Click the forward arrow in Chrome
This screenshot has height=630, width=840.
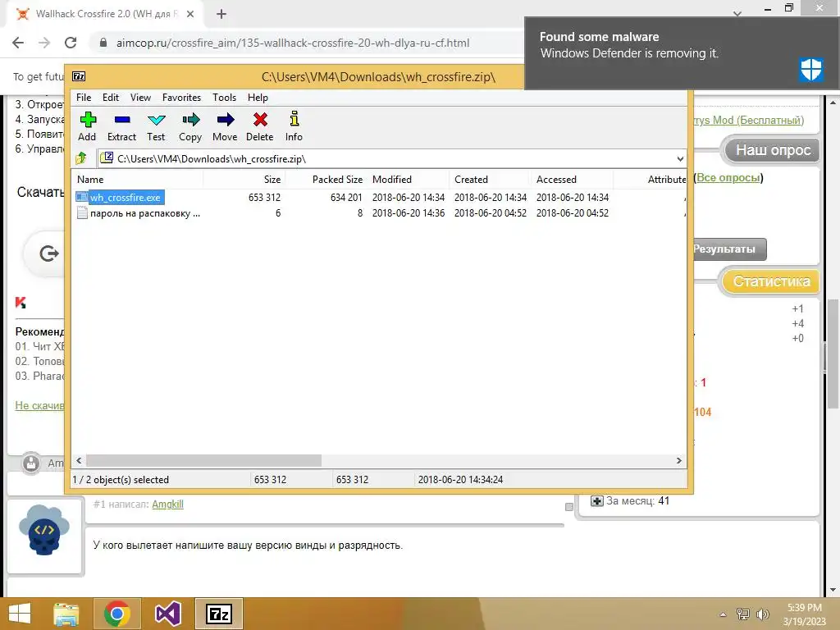point(44,43)
